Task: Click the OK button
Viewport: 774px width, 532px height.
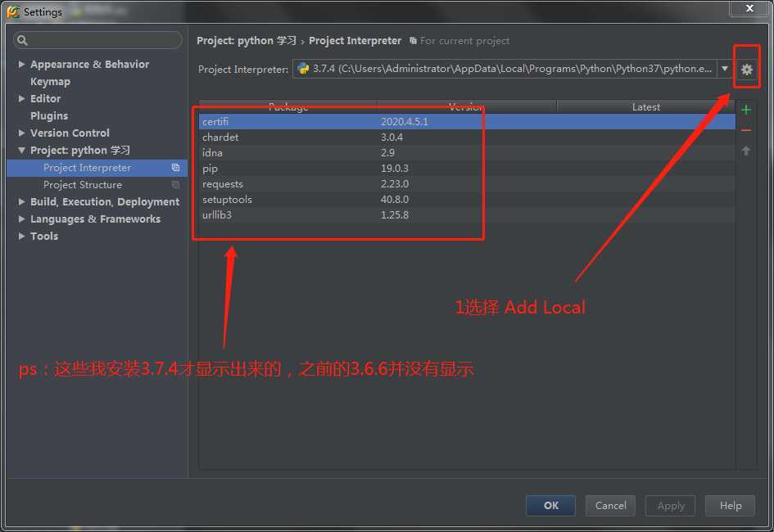Action: 550,505
